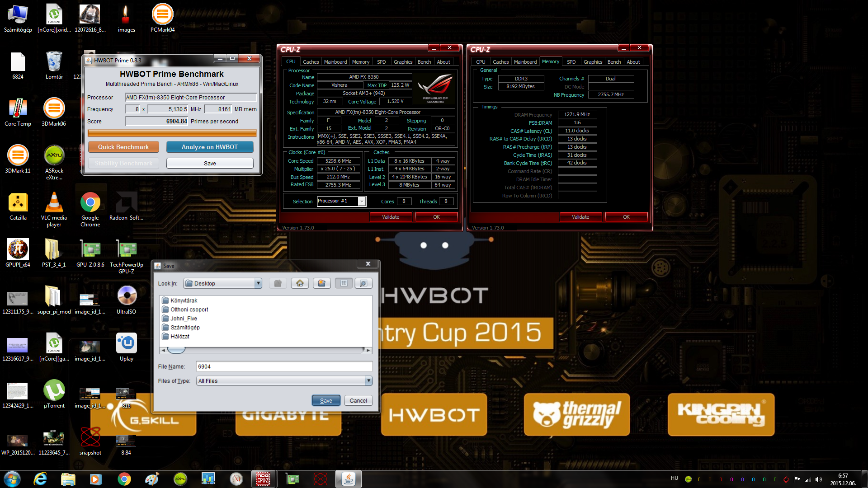Launch UltraISO desktop icon
This screenshot has height=488, width=868.
(126, 300)
